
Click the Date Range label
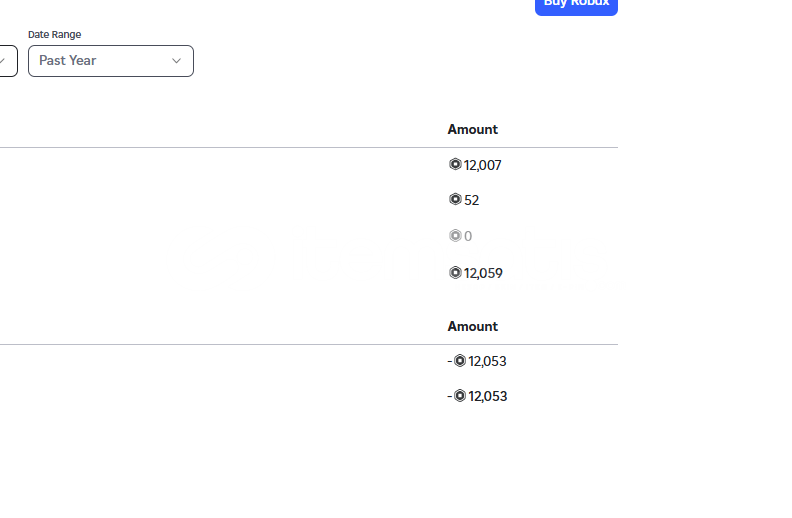tap(55, 34)
